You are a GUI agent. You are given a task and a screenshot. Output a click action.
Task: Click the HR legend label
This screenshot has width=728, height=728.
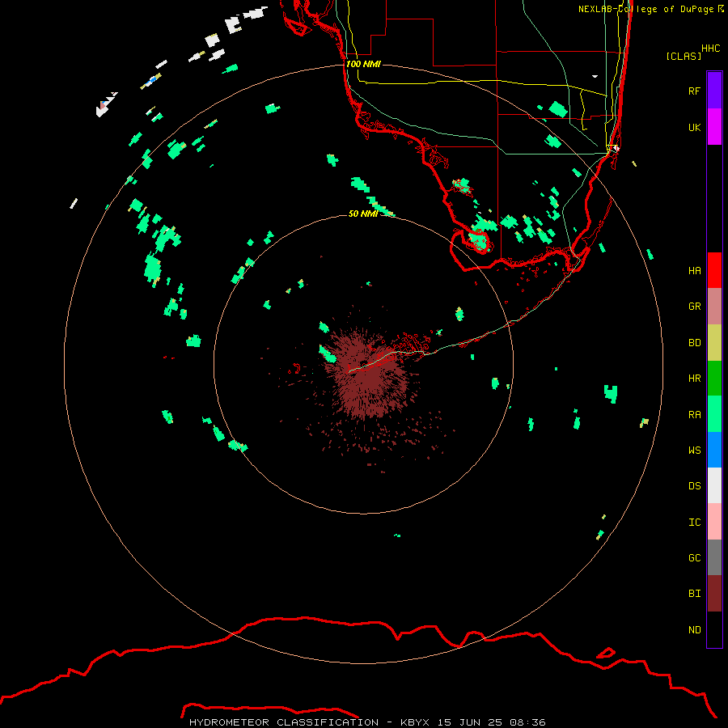pos(694,379)
